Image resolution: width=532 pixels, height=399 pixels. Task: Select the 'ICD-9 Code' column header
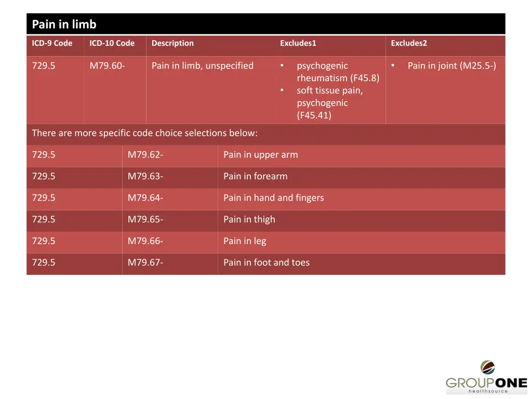tap(52, 43)
